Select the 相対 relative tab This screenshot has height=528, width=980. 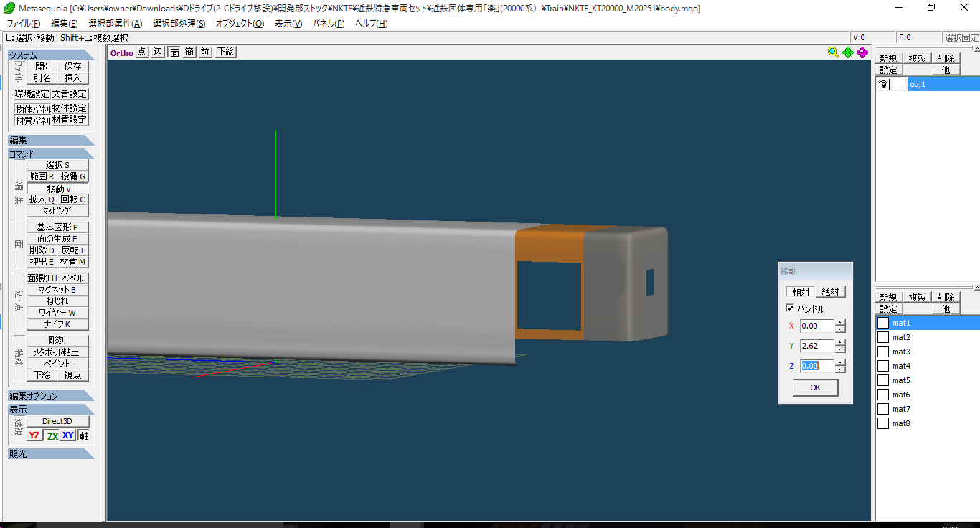(801, 292)
